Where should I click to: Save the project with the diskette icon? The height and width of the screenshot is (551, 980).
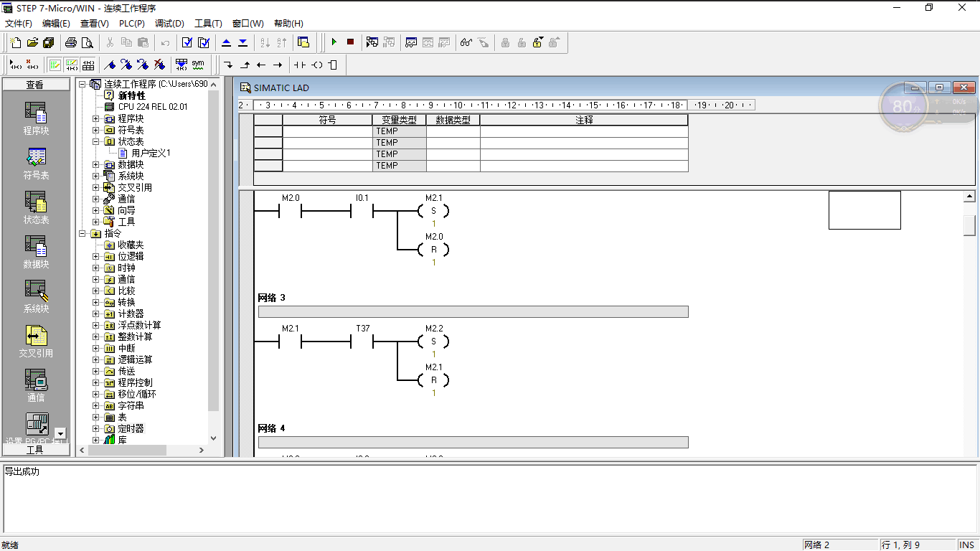click(x=49, y=42)
